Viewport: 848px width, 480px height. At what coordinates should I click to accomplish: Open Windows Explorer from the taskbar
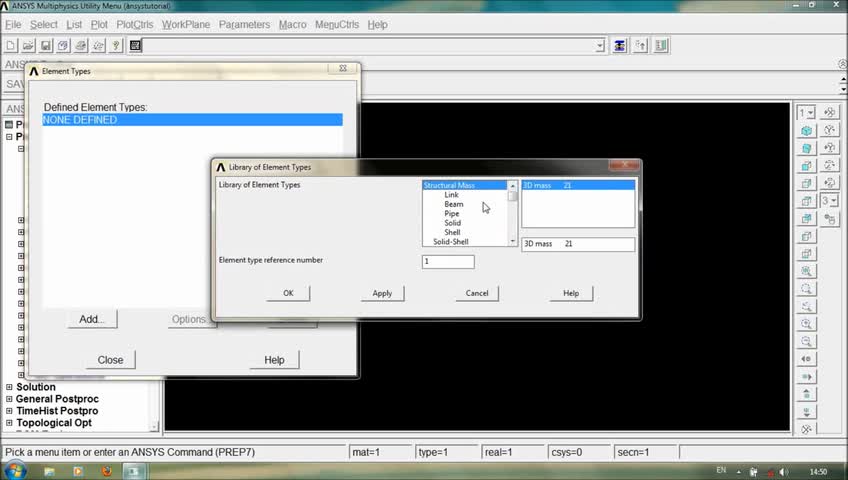pyautogui.click(x=50, y=471)
